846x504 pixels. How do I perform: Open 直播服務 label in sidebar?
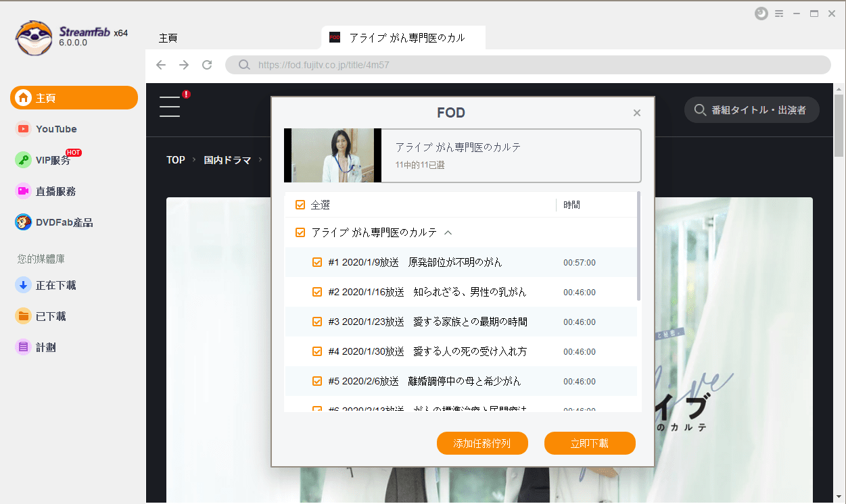[56, 191]
